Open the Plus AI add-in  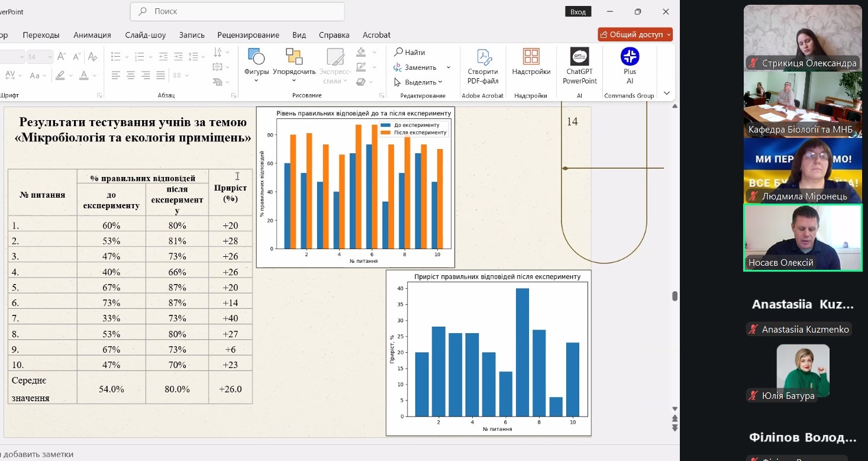(630, 57)
